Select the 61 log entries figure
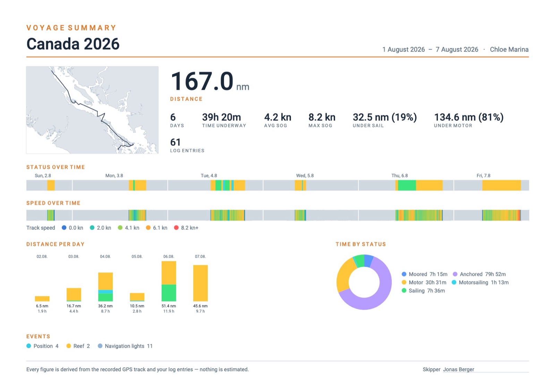 click(176, 142)
